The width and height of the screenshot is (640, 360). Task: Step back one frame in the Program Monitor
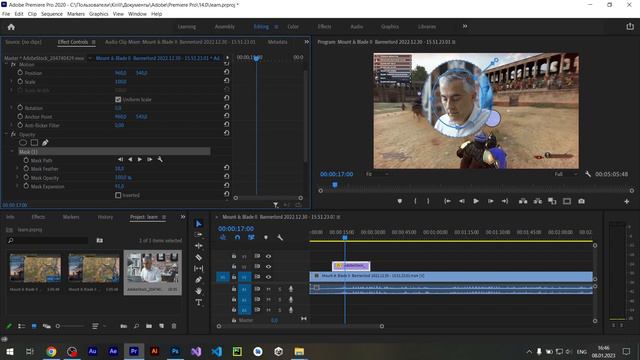pyautogui.click(x=462, y=201)
